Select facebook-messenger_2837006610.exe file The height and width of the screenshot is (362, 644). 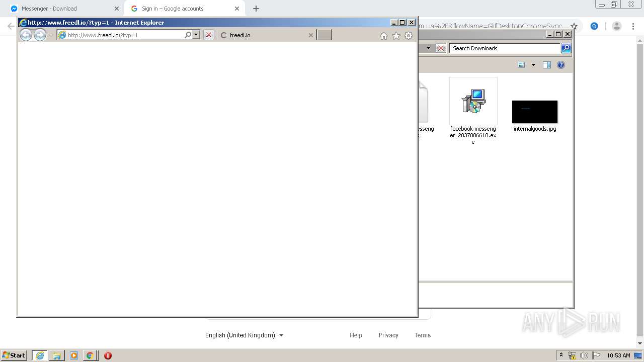[473, 111]
